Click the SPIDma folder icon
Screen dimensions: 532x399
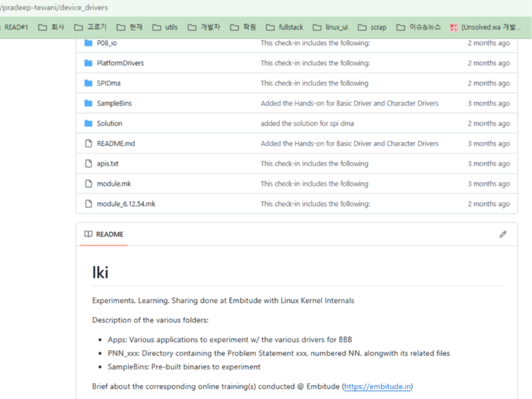(x=89, y=83)
